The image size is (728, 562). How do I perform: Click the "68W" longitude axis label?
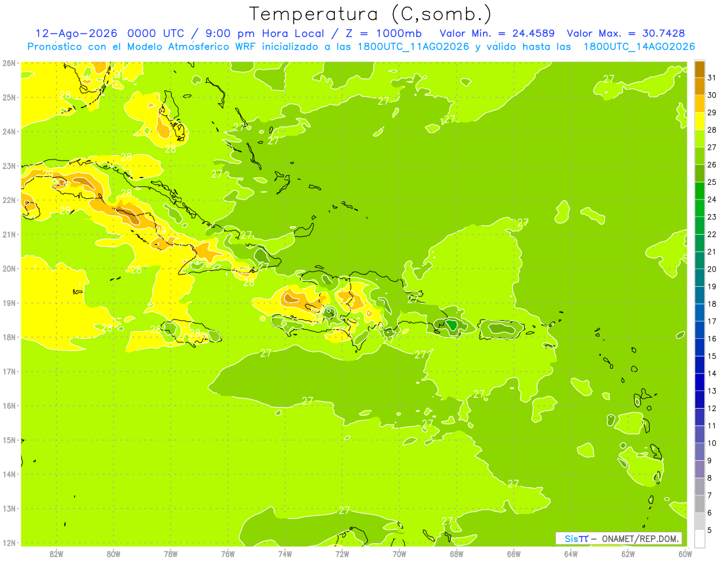pos(457,554)
